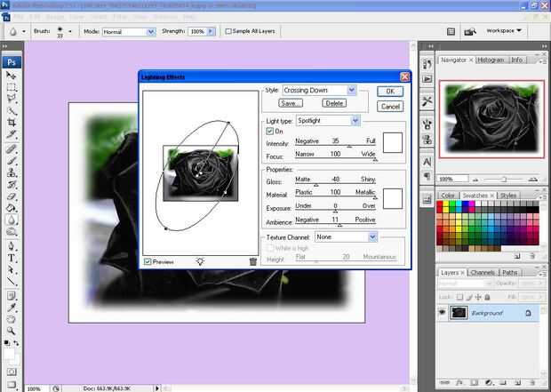Toggle the light On checkbox
This screenshot has width=551, height=392.
(x=269, y=132)
